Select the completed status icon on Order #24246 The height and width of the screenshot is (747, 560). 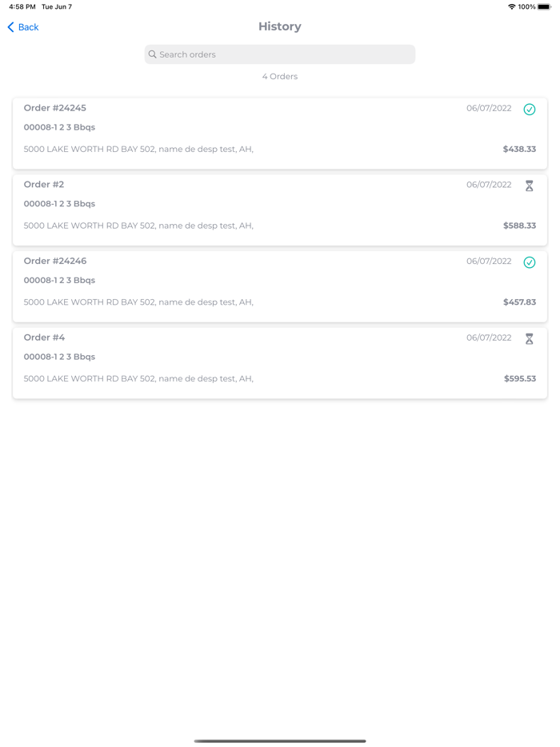tap(530, 262)
